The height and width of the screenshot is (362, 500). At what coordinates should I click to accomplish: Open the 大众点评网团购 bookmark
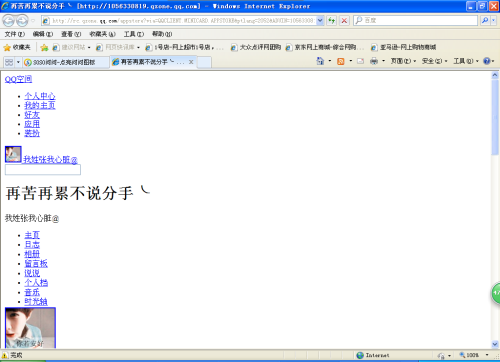tap(256, 47)
